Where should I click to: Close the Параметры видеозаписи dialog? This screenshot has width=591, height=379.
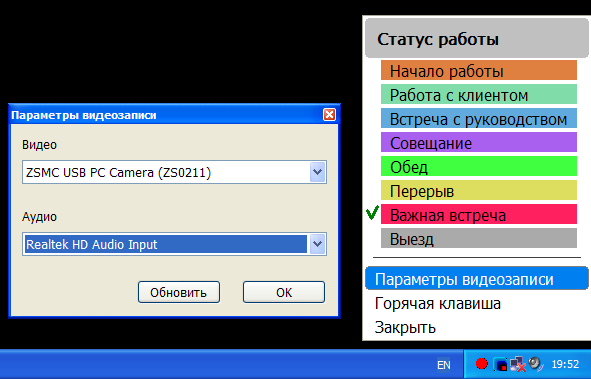(329, 115)
